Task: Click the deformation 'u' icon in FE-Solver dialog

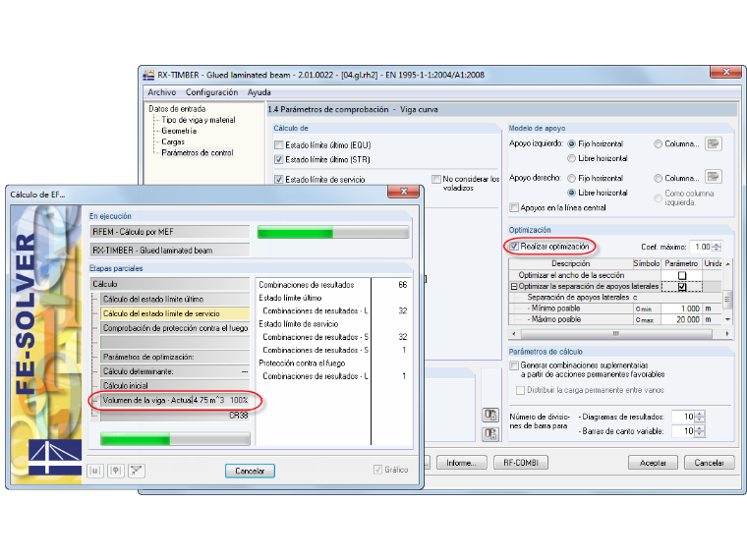Action: (x=95, y=471)
